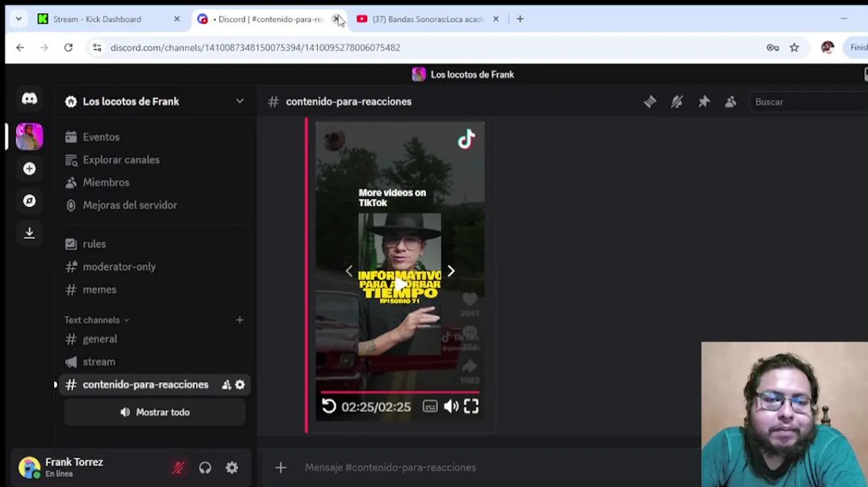Focus the Buscar search field

click(x=808, y=101)
